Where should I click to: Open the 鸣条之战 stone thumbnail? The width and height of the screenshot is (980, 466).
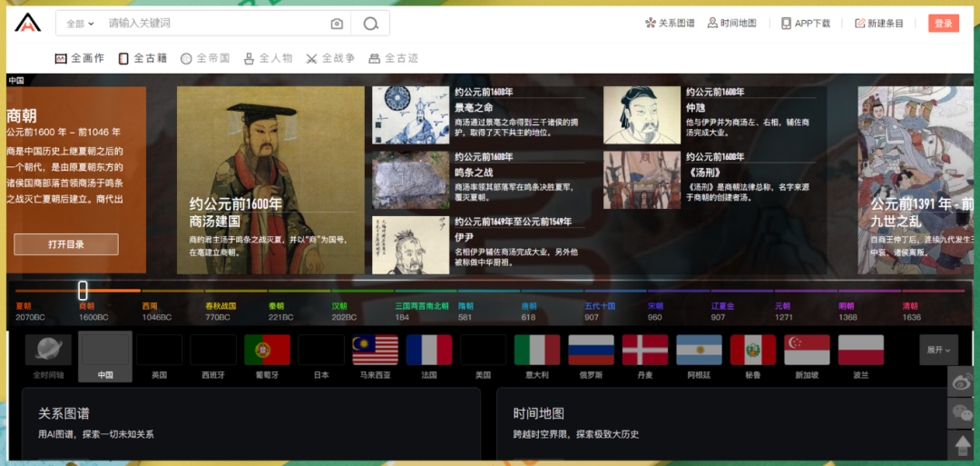[411, 180]
